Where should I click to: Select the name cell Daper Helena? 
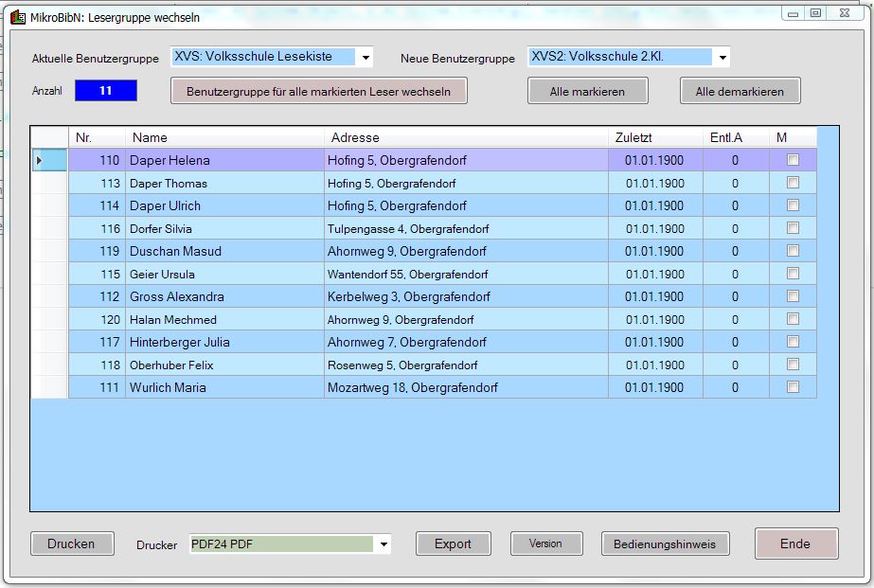click(x=224, y=160)
